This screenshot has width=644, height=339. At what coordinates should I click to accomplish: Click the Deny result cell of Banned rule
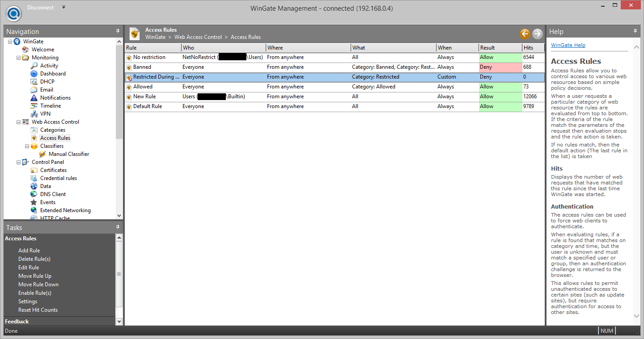point(500,67)
